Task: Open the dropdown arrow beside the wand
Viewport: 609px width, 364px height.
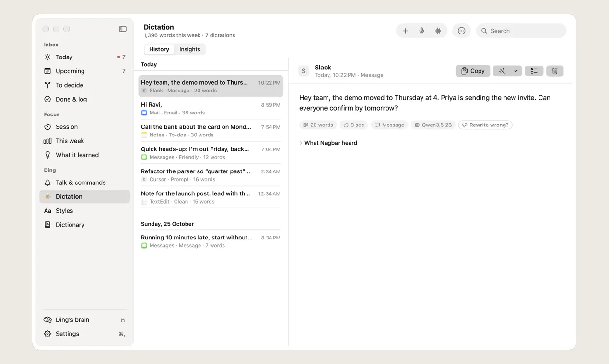Action: pyautogui.click(x=515, y=71)
